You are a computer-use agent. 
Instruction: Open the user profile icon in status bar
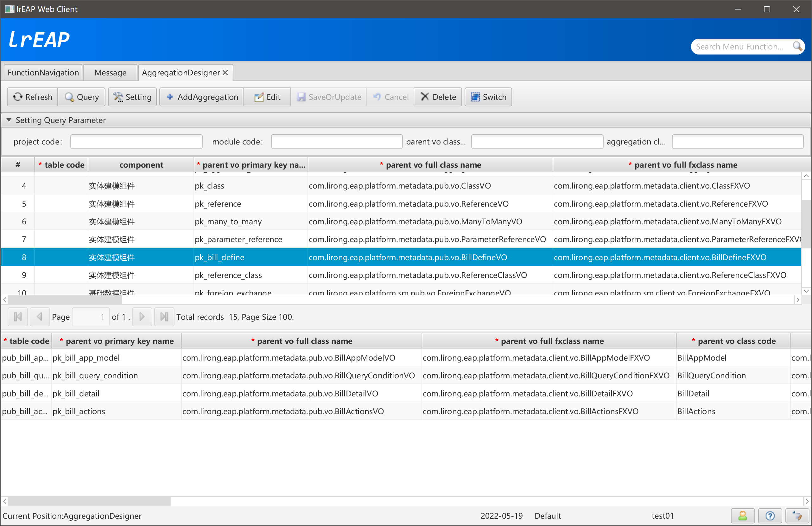tap(742, 516)
